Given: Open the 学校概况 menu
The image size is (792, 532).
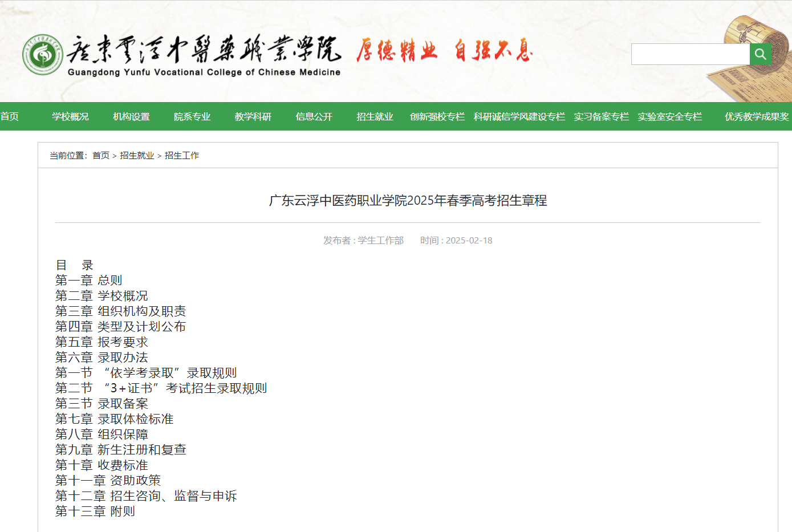Looking at the screenshot, I should 70,116.
